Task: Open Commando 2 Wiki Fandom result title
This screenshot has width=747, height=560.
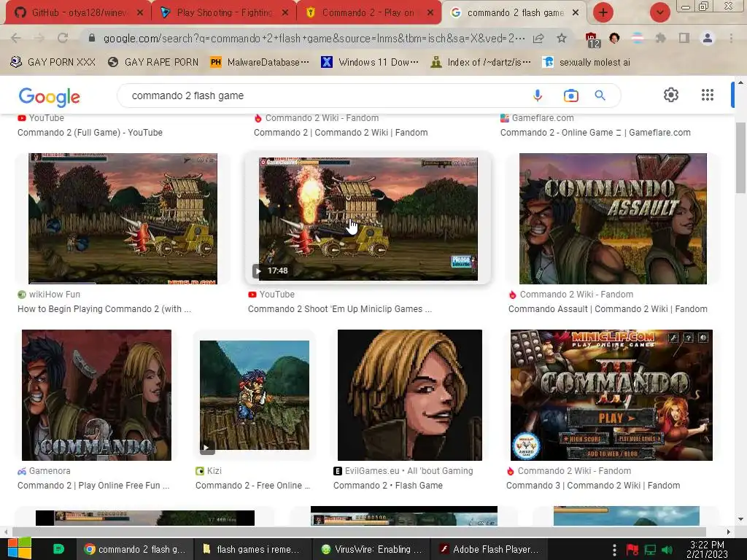Action: (x=341, y=133)
